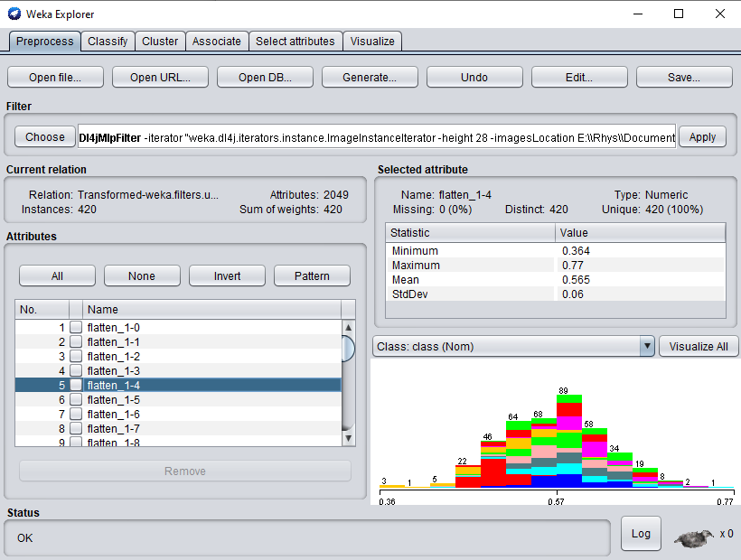The width and height of the screenshot is (741, 560).
Task: Select the flatten_1-5 attribute row
Action: [178, 399]
